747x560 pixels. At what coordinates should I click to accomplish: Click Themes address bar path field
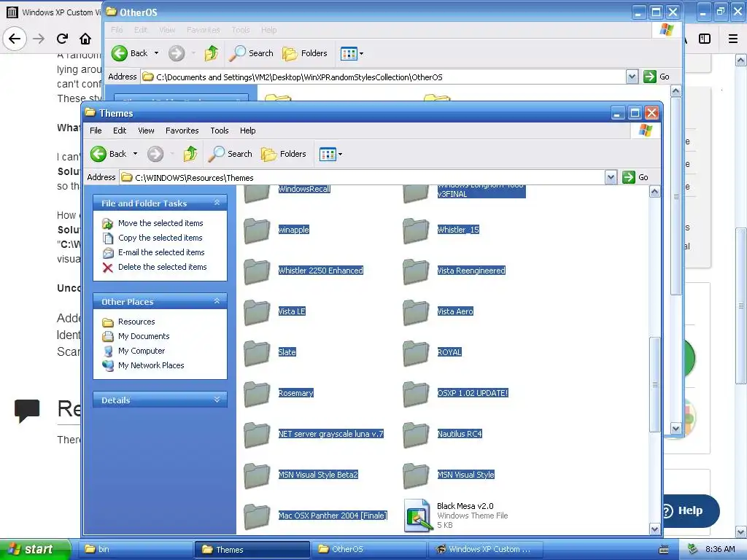point(363,178)
